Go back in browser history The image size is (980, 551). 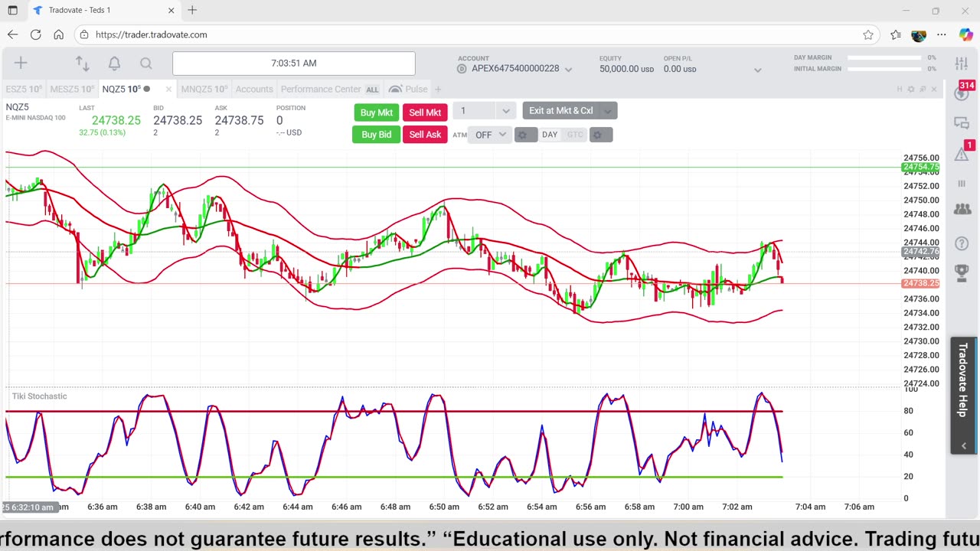tap(12, 34)
